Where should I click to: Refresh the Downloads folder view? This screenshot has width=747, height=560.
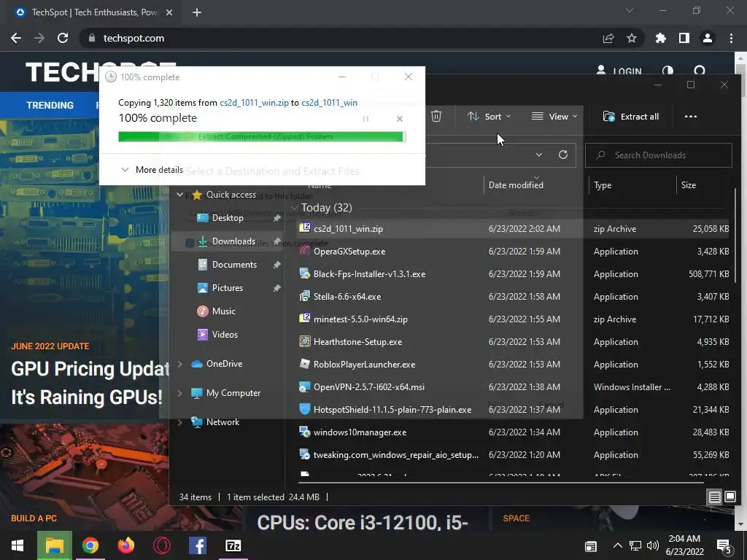(x=562, y=155)
